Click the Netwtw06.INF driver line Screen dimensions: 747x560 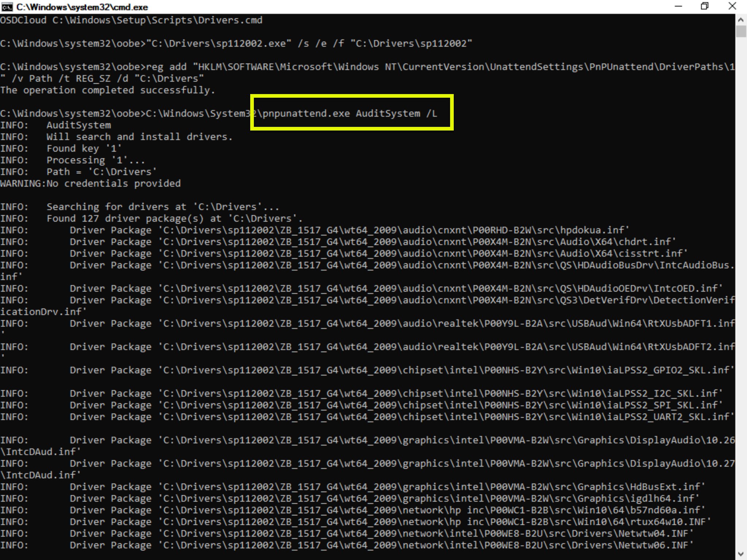click(347, 545)
